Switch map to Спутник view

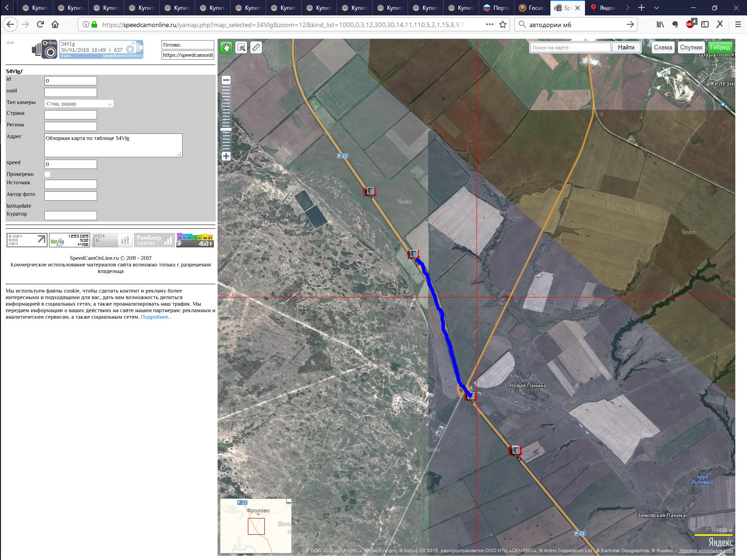[x=691, y=48]
